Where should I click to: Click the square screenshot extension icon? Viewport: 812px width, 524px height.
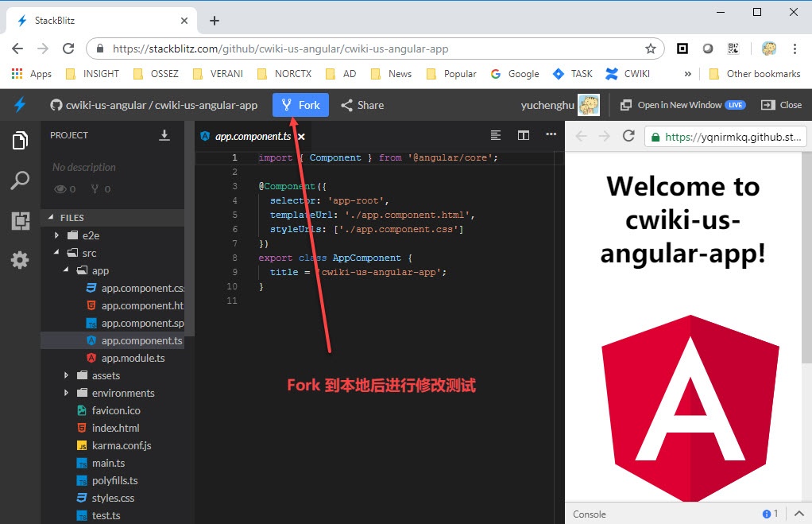point(682,49)
